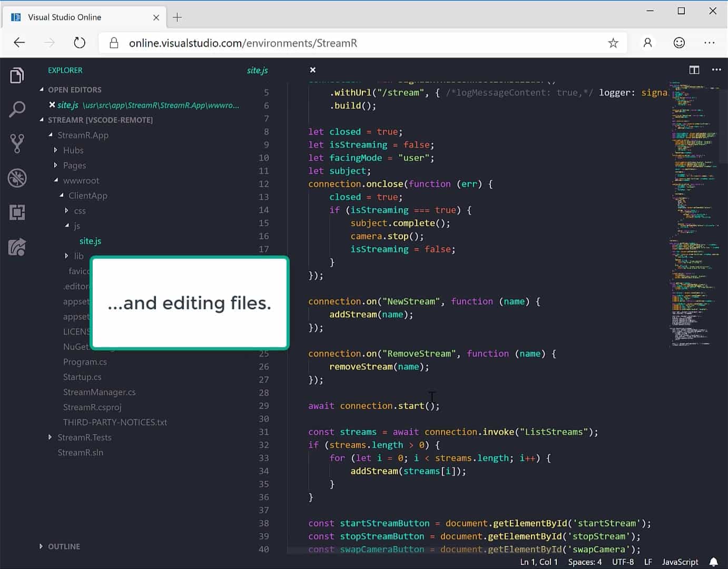Expand the OUTLINE section
Screen dimensions: 728x569
pyautogui.click(x=64, y=546)
